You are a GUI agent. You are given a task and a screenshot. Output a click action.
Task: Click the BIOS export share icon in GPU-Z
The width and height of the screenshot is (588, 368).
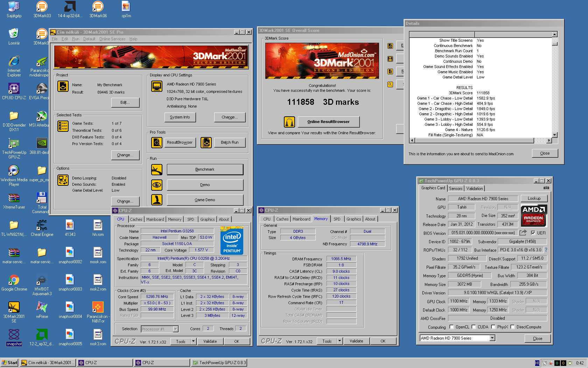pyautogui.click(x=523, y=233)
